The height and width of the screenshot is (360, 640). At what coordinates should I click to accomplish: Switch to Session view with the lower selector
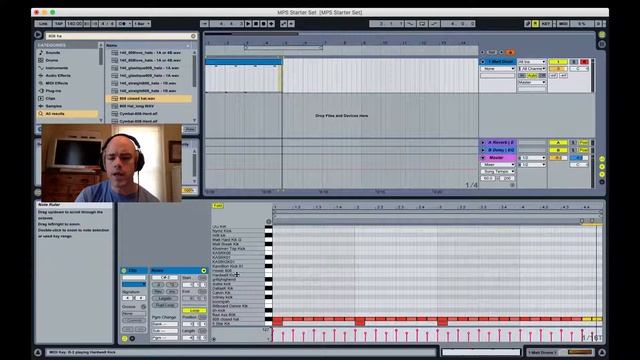602,44
